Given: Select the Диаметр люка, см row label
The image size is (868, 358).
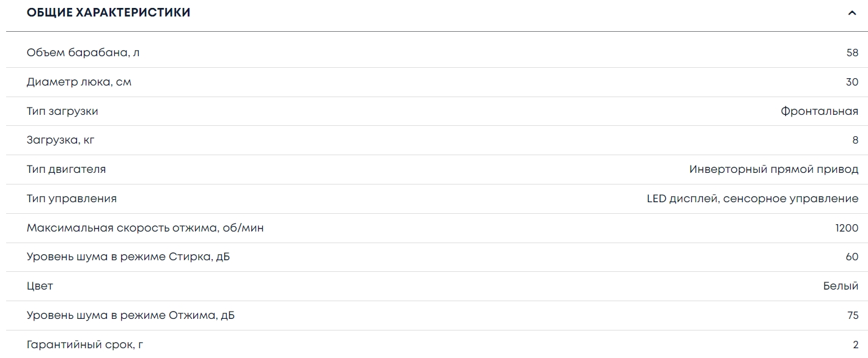Looking at the screenshot, I should tap(79, 82).
